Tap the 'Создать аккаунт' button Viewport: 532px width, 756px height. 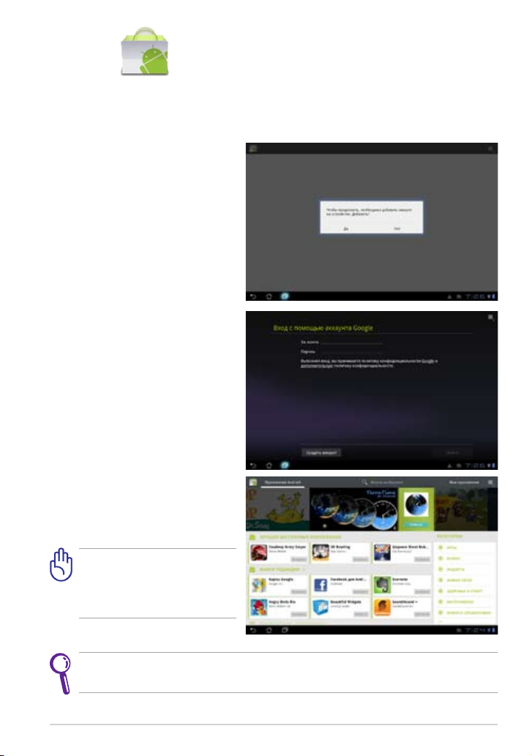coord(321,453)
